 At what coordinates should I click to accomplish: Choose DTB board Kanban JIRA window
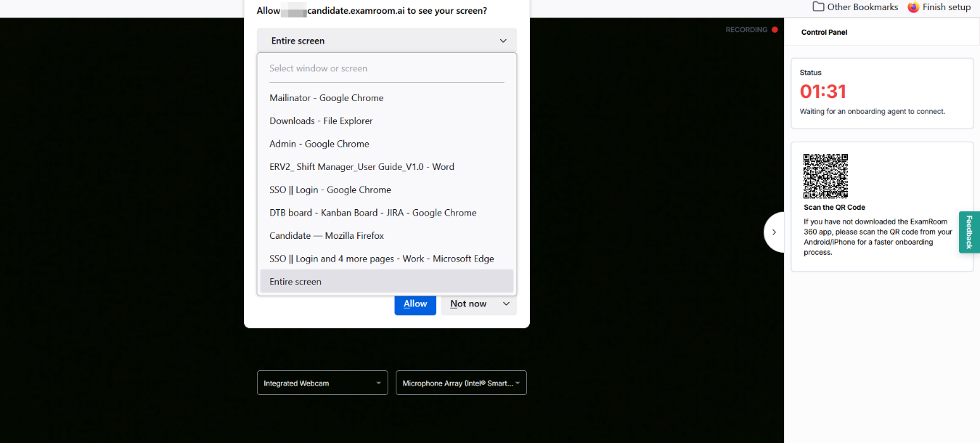[x=373, y=213]
